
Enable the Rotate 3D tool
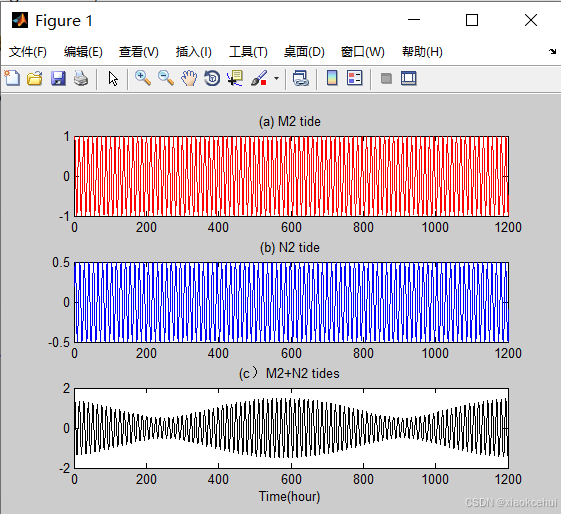pyautogui.click(x=212, y=78)
